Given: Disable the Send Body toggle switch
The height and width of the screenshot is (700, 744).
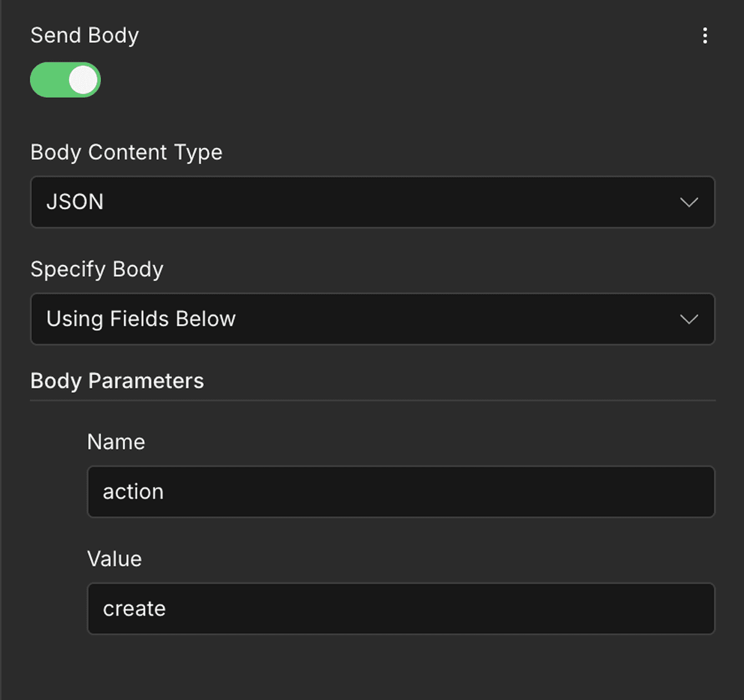Looking at the screenshot, I should pyautogui.click(x=65, y=80).
